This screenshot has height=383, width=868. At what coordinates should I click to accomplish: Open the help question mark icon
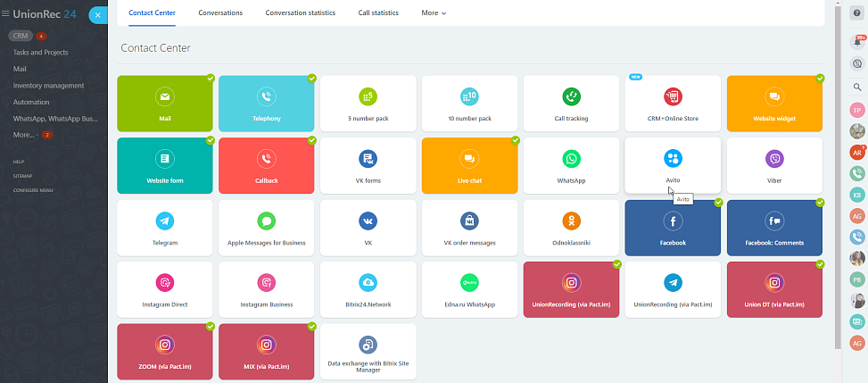pyautogui.click(x=857, y=13)
